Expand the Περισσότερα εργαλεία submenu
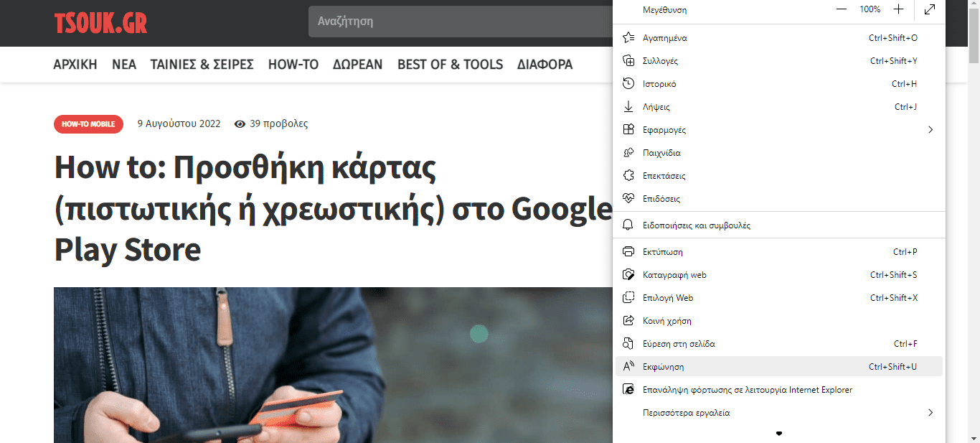This screenshot has width=980, height=443. 930,413
